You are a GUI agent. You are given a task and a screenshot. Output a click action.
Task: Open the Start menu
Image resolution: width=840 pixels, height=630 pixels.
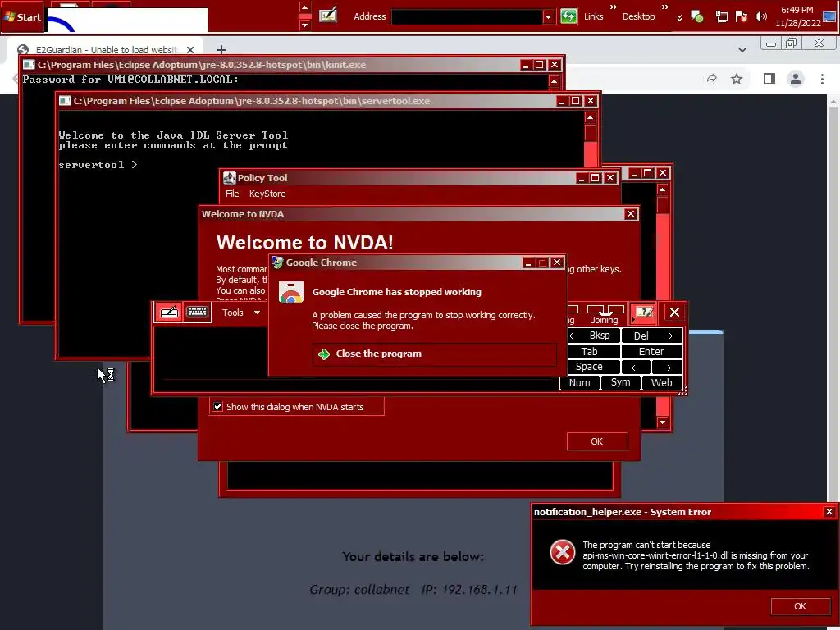22,16
